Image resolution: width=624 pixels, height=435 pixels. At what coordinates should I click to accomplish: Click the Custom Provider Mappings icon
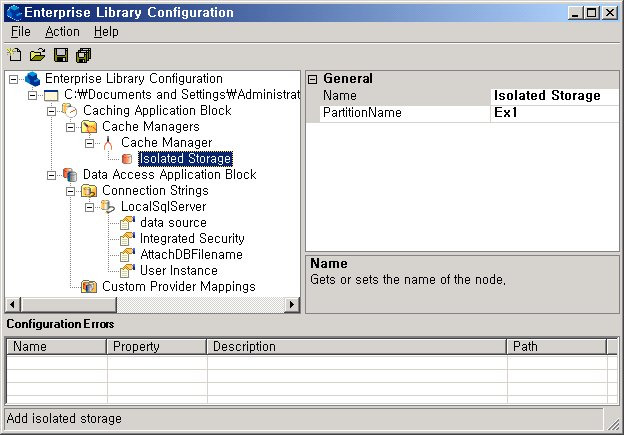pos(89,286)
